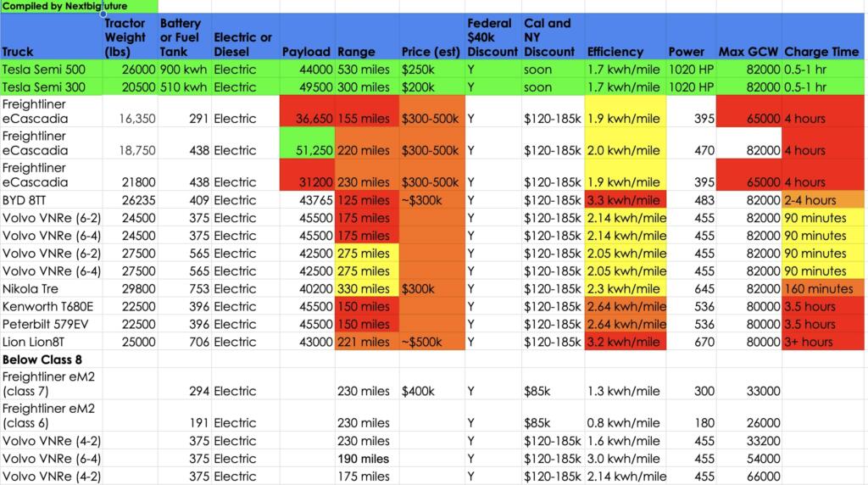Click the 'Compiled by Nextbigfuture' cell
The image size is (868, 485).
pos(51,6)
